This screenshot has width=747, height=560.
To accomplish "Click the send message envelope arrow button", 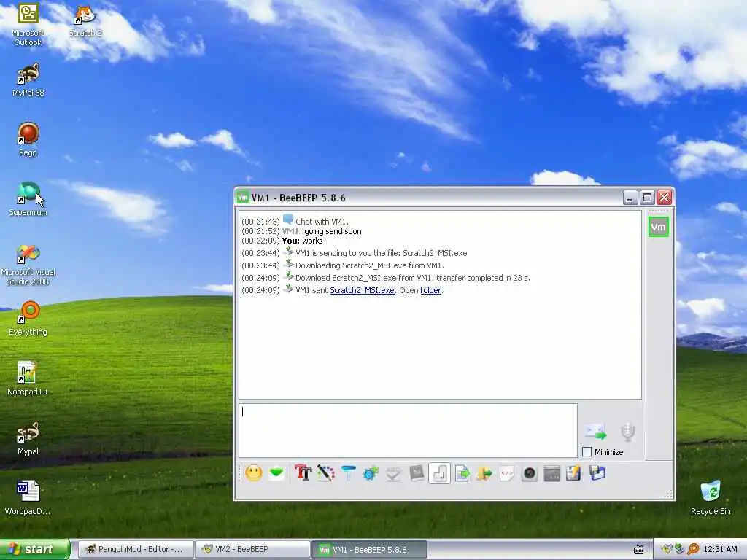I will 595,432.
